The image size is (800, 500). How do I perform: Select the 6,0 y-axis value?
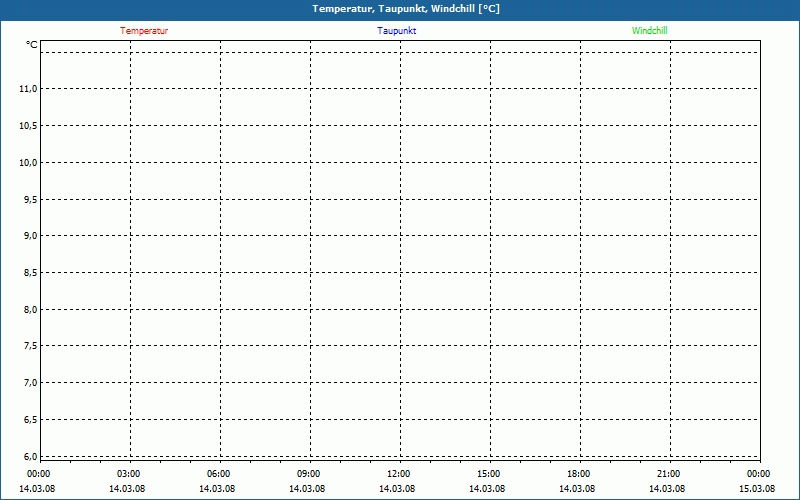(x=30, y=456)
